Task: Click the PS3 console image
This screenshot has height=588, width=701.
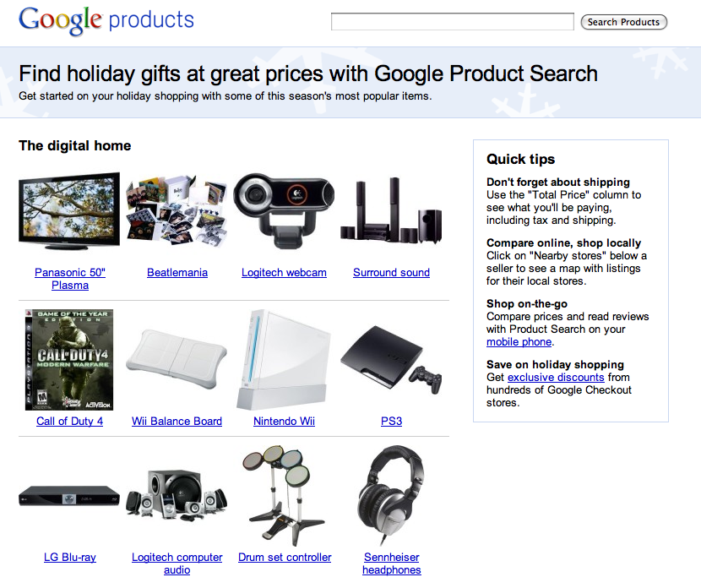Action: coord(391,360)
